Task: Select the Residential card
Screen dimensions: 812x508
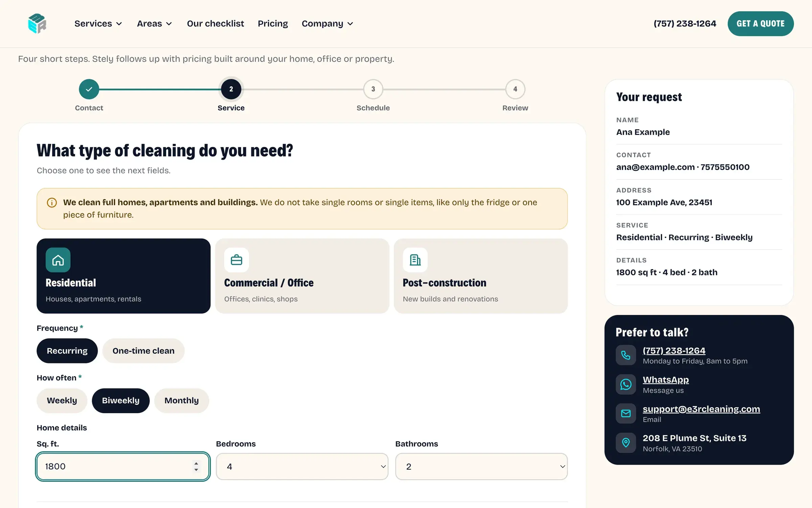Action: coord(123,276)
